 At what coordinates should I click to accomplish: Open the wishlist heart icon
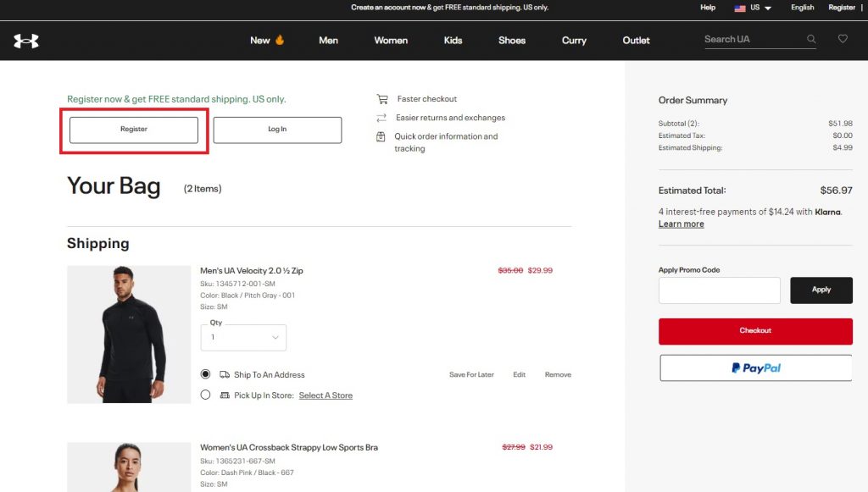(843, 39)
